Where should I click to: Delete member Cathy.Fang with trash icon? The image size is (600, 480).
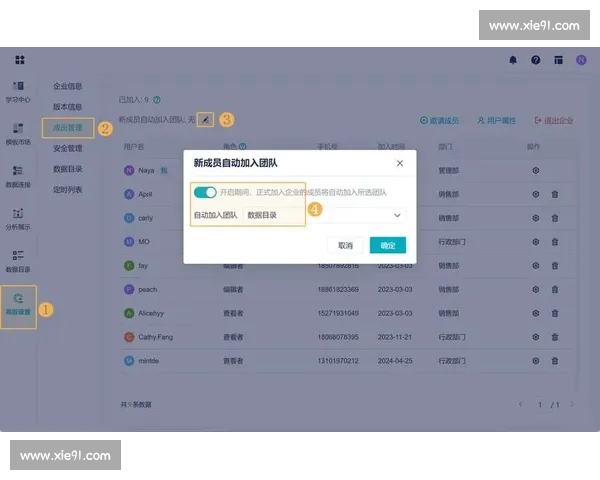tap(555, 337)
